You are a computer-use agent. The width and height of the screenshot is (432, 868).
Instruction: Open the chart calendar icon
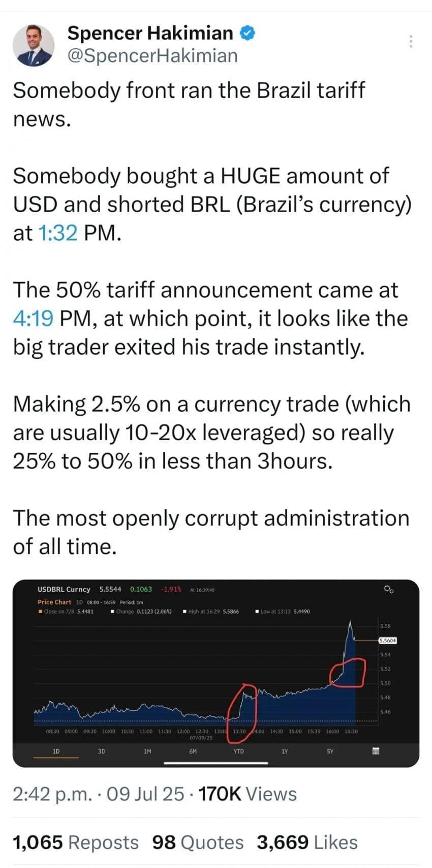[376, 751]
